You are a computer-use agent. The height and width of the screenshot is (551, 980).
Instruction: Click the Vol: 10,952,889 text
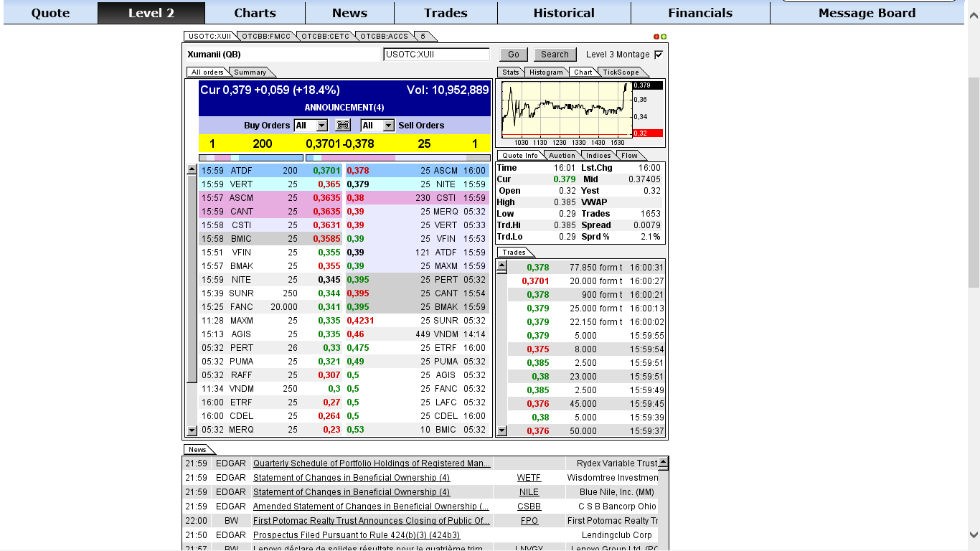(x=448, y=90)
